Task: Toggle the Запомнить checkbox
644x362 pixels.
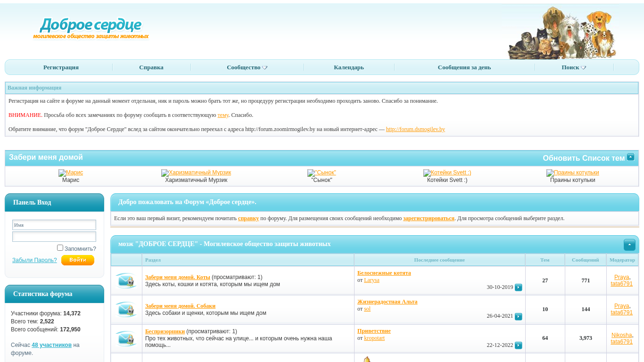Action: pyautogui.click(x=60, y=247)
